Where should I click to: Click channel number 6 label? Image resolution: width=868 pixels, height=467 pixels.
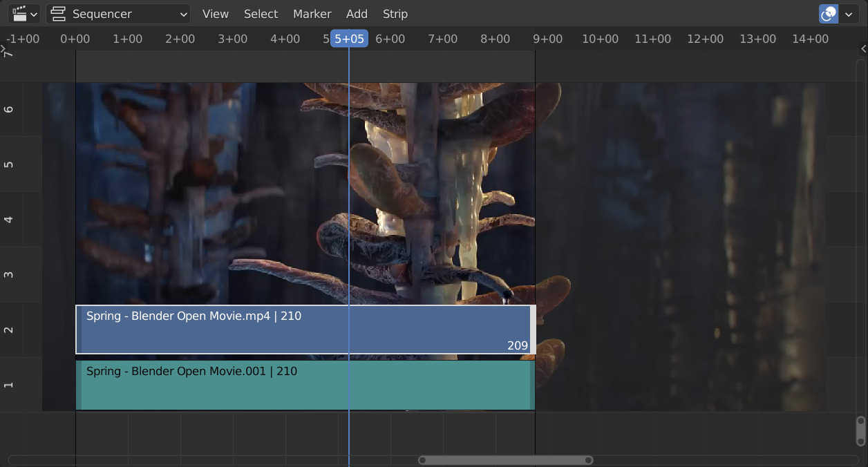(9, 109)
